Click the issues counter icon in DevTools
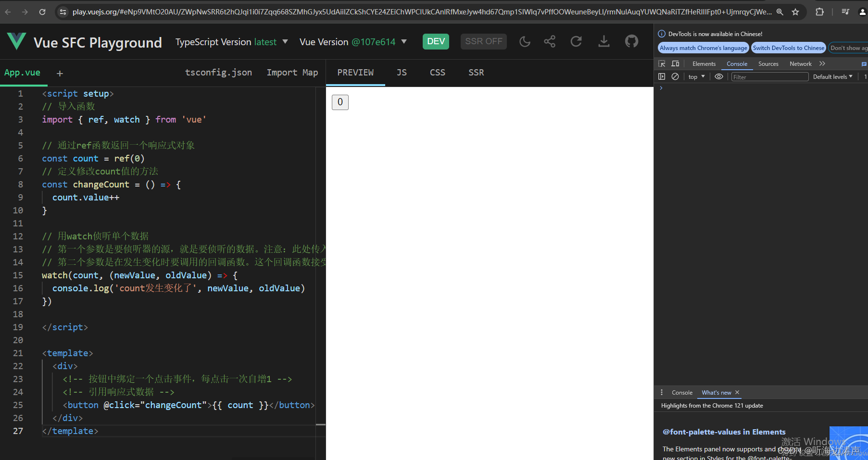Screen dimensions: 868x460 point(864,63)
